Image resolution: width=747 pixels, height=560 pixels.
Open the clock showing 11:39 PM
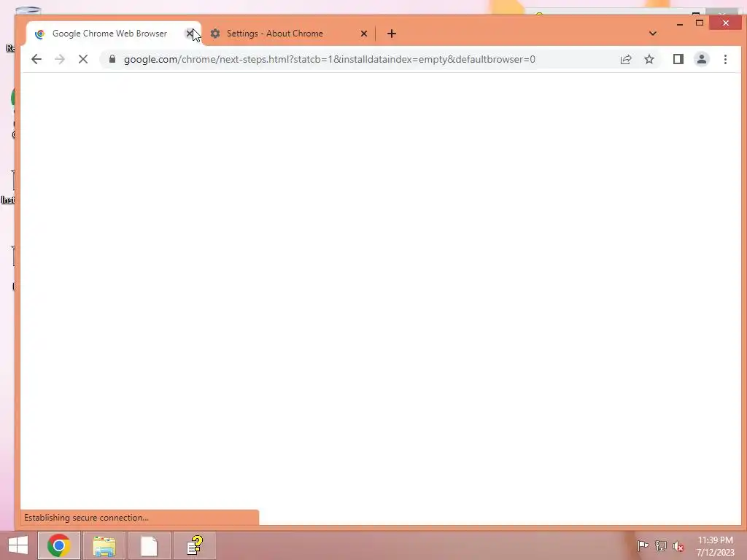(x=715, y=545)
